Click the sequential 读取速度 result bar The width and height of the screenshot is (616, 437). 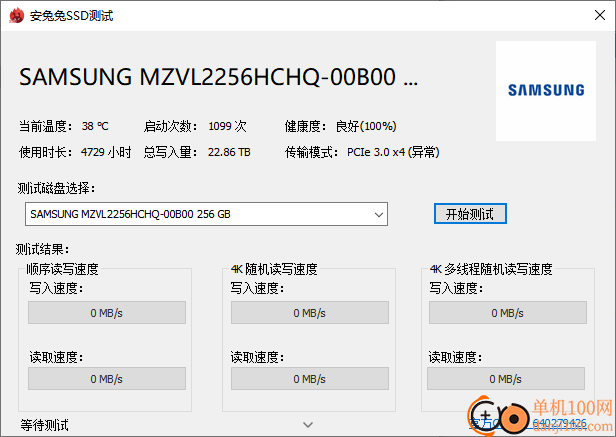107,379
